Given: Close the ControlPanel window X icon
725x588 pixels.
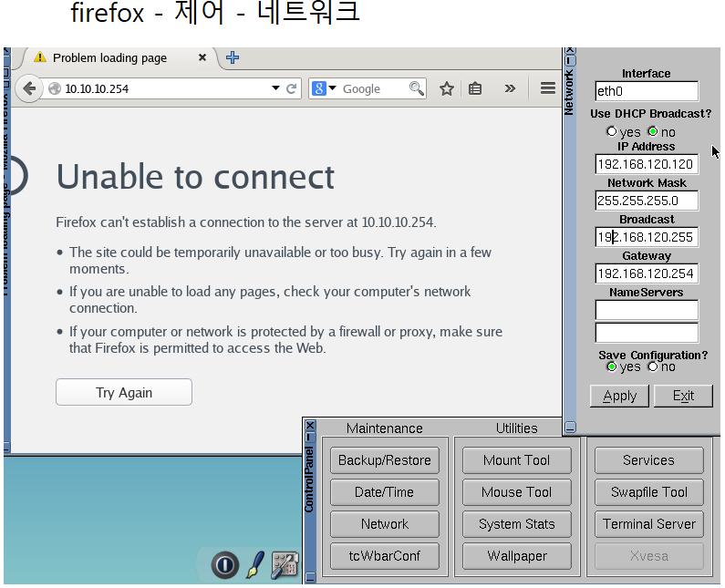Looking at the screenshot, I should pos(311,426).
